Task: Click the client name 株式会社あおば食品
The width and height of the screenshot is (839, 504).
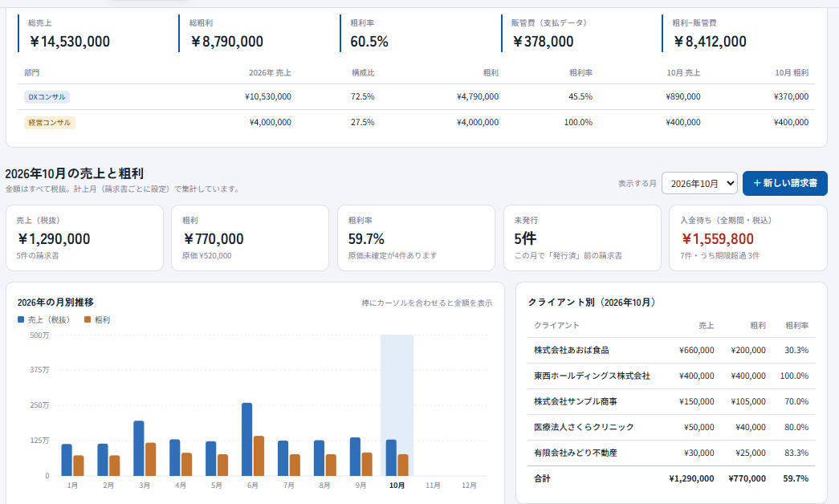Action: pos(572,350)
